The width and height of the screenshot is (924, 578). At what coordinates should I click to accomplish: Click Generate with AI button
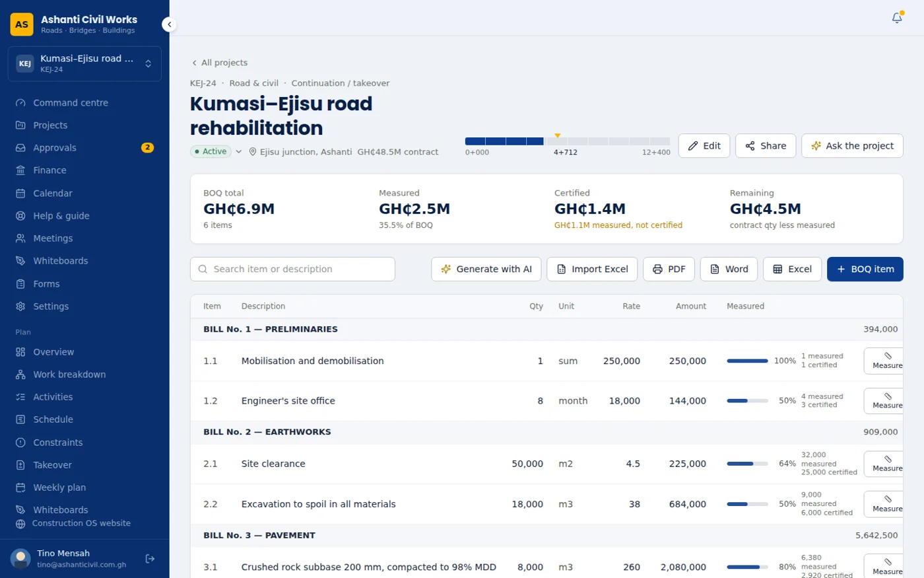point(486,270)
